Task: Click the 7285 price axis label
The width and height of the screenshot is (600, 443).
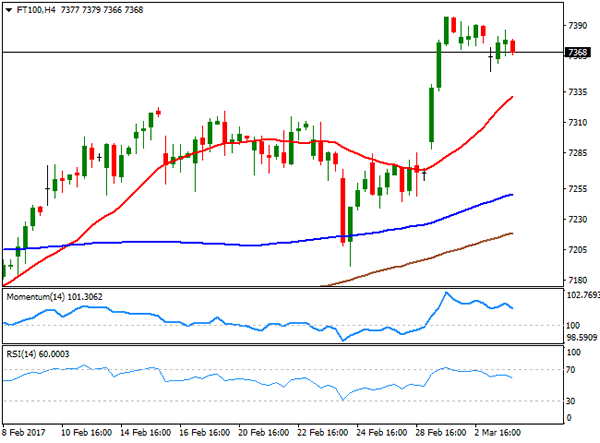Action: (x=577, y=153)
